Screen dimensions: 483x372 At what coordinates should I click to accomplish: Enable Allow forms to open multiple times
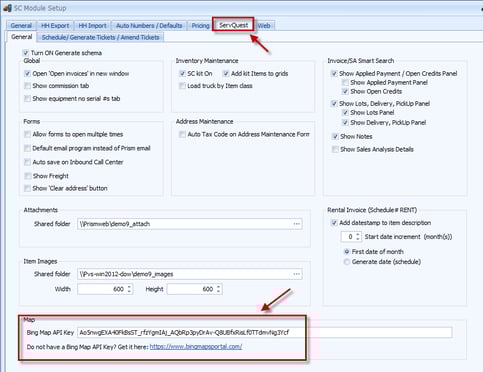pos(27,134)
